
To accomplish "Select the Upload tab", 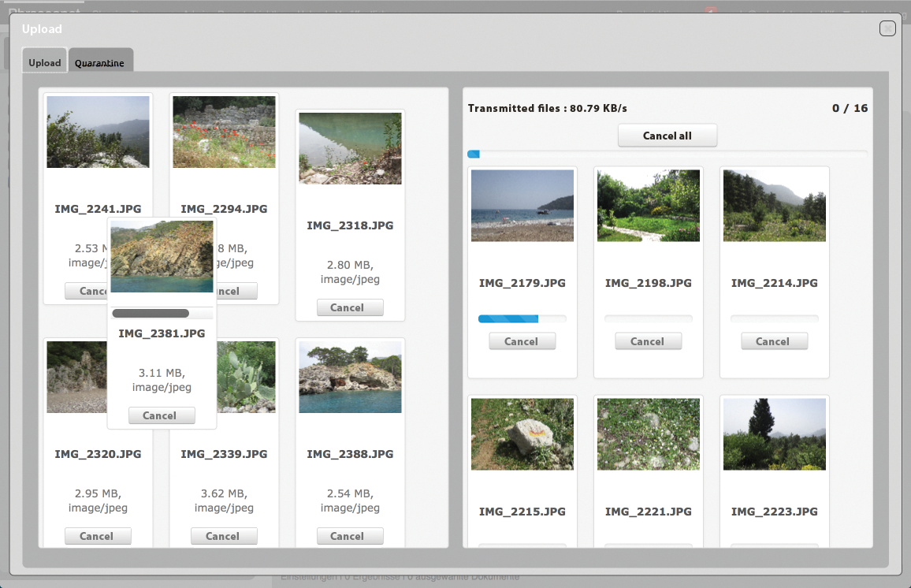I will (44, 61).
